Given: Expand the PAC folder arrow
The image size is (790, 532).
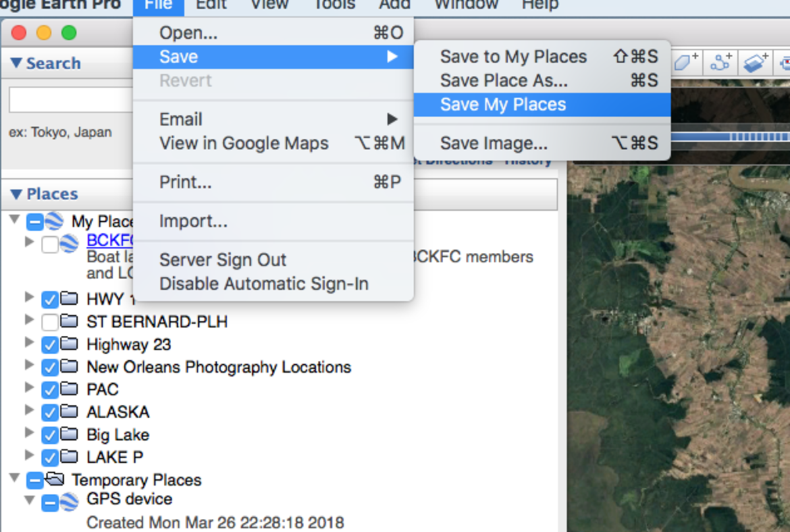Looking at the screenshot, I should pyautogui.click(x=29, y=386).
